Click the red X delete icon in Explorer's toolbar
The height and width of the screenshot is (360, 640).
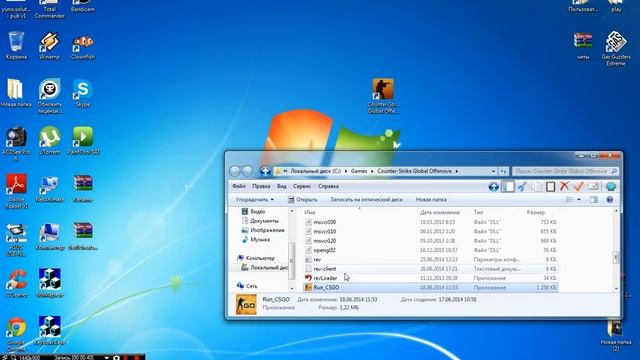pyautogui.click(x=564, y=187)
